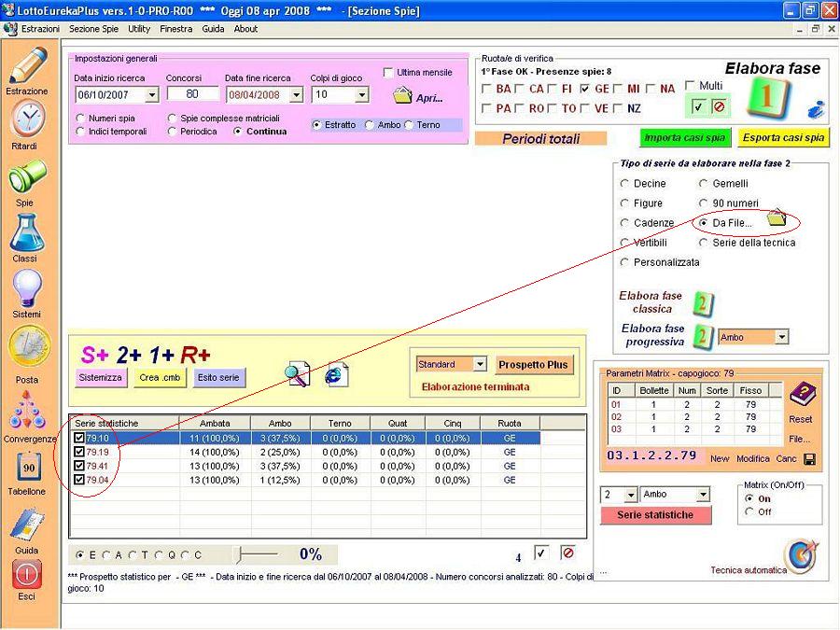This screenshot has height=630, width=840.
Task: Click the Apri folder icon
Action: tap(401, 95)
